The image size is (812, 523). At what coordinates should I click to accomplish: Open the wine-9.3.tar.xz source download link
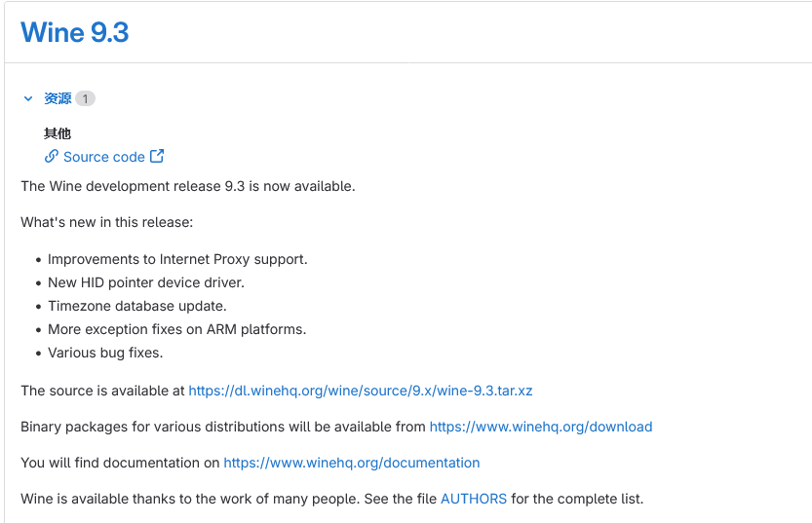tap(361, 391)
